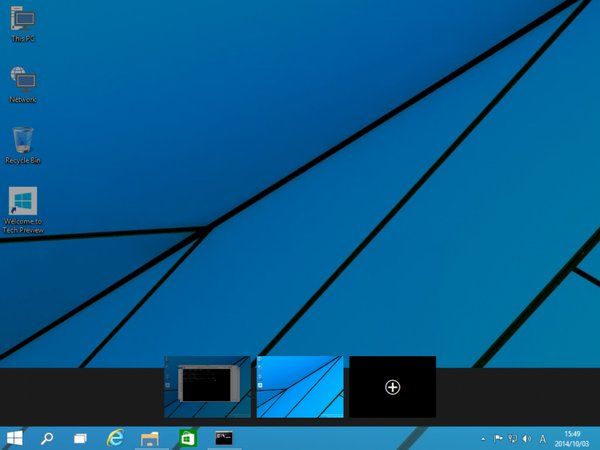This screenshot has width=600, height=450.
Task: Switch to Command Prompt on taskbar
Action: point(224,438)
